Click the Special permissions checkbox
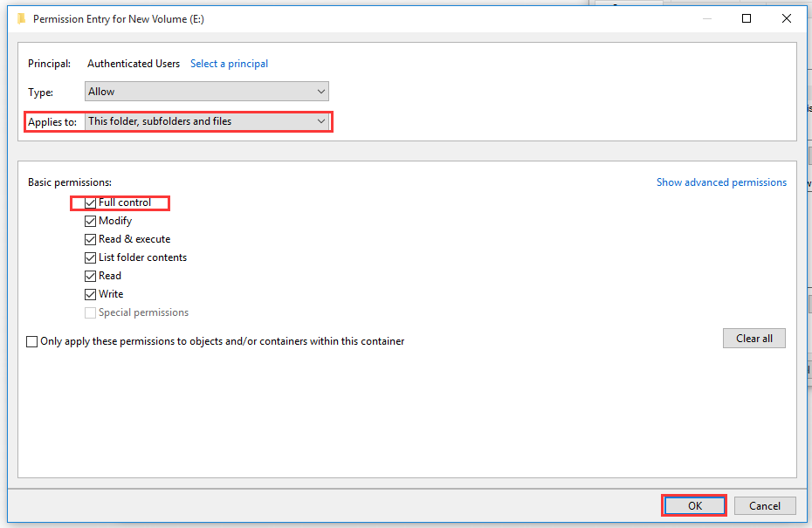The height and width of the screenshot is (528, 812). (90, 312)
